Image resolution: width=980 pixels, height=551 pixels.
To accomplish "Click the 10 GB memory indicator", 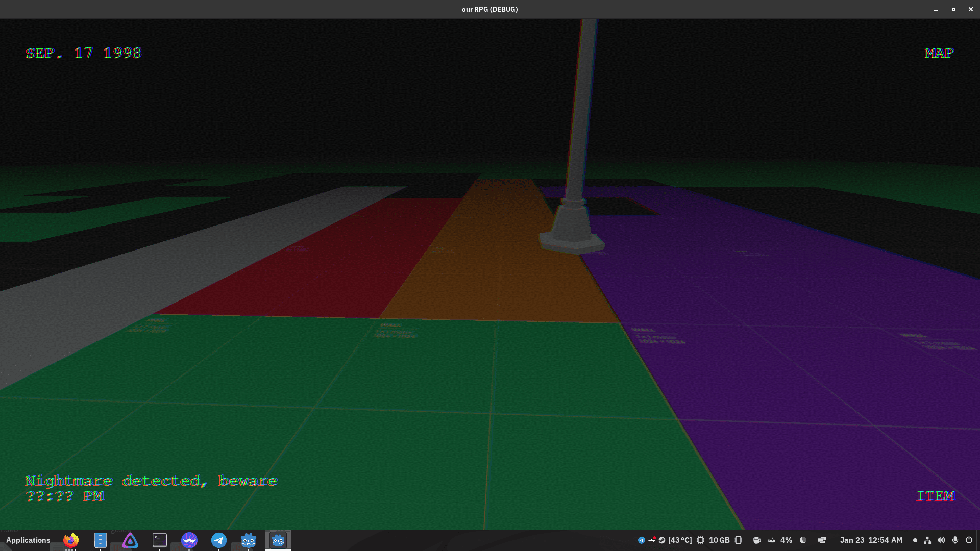I will click(719, 540).
